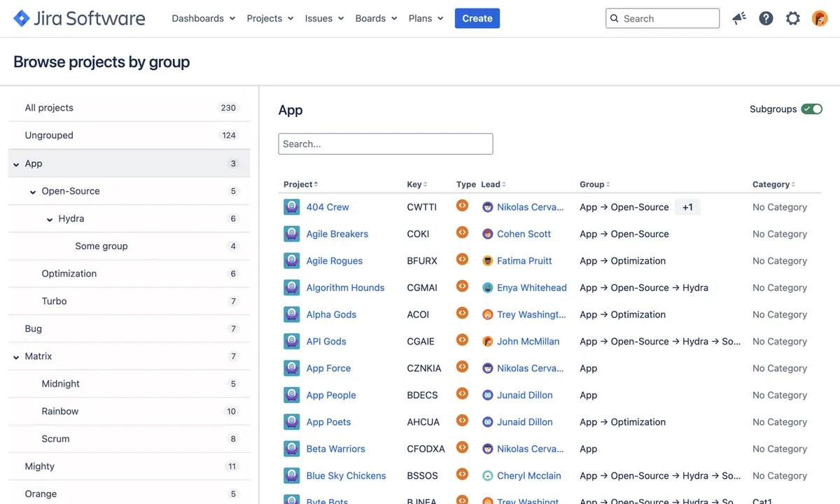Click the software type icon for ACOI
The width and height of the screenshot is (840, 504).
point(462,313)
